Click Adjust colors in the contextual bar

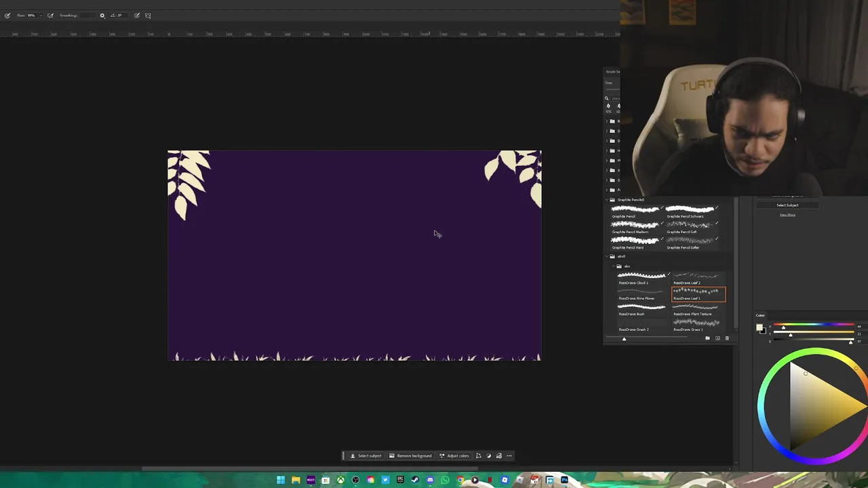click(454, 455)
